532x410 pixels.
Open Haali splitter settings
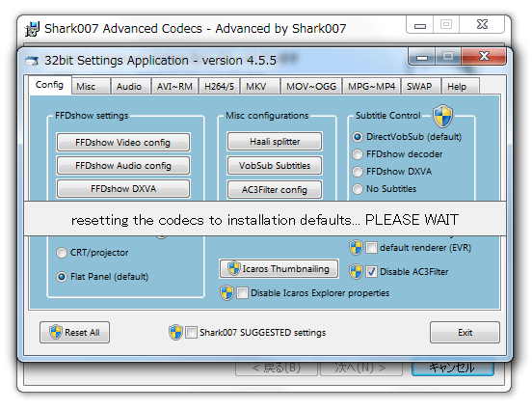pyautogui.click(x=275, y=141)
